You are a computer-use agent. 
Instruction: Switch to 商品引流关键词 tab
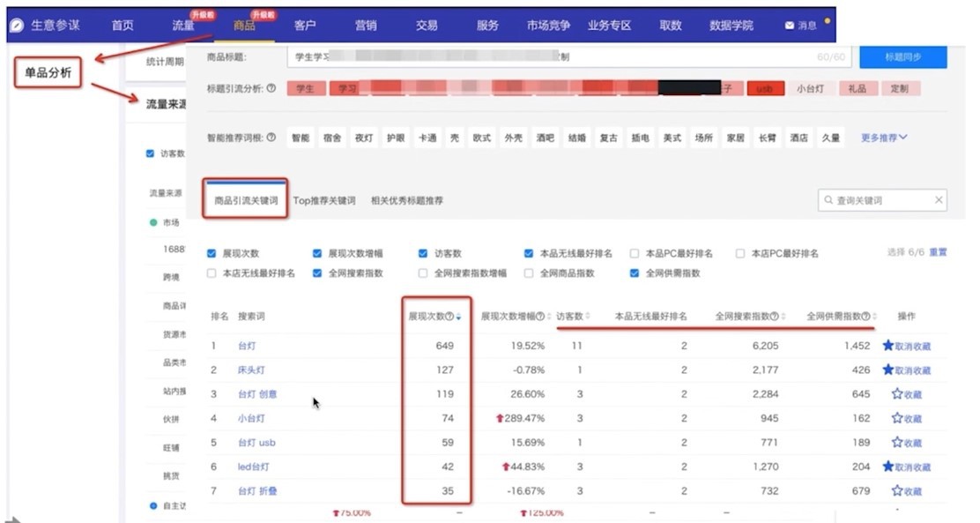246,200
